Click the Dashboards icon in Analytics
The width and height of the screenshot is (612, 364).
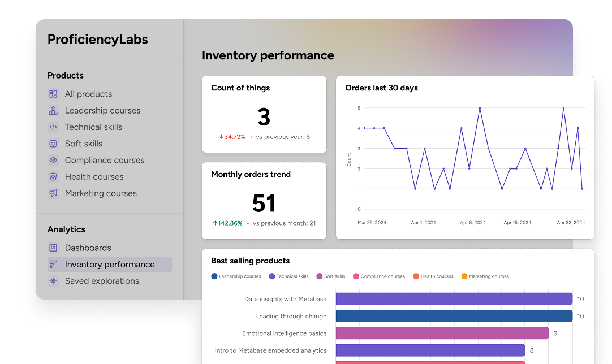tap(53, 248)
